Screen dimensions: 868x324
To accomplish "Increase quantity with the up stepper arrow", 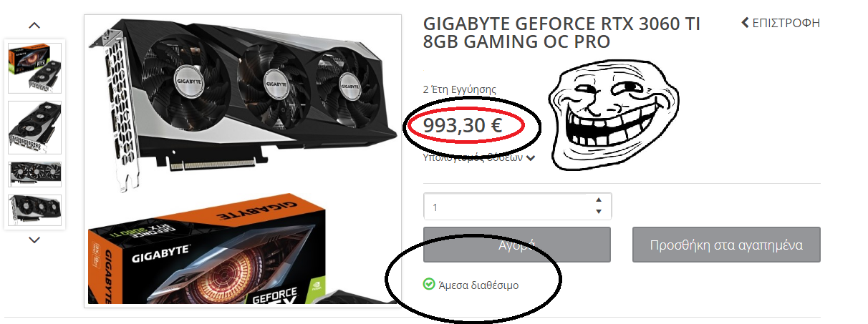I will coord(599,199).
